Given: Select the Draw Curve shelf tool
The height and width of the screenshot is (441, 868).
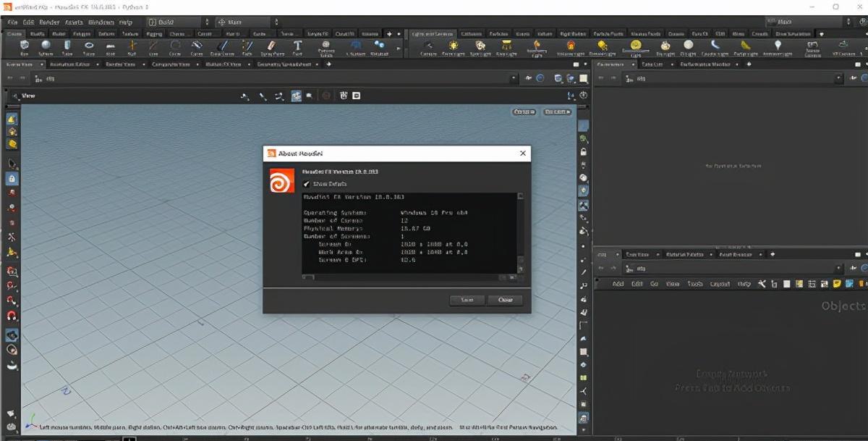Looking at the screenshot, I should (222, 48).
